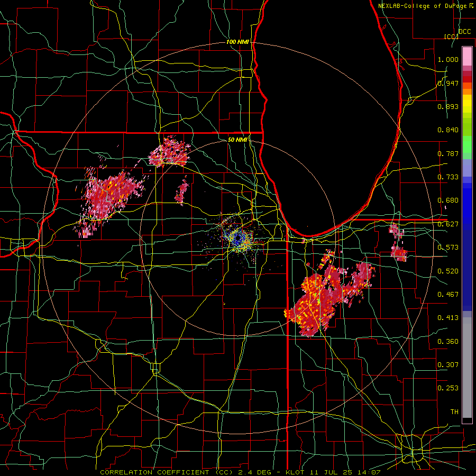This screenshot has width=476, height=476.
Task: Select the 1.000 scale value
Action: [448, 59]
